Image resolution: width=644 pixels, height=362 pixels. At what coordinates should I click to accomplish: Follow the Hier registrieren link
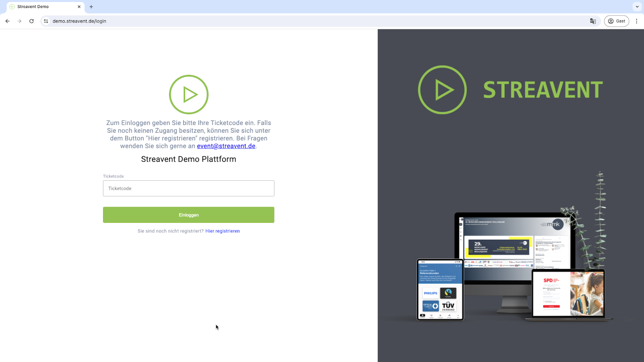222,231
